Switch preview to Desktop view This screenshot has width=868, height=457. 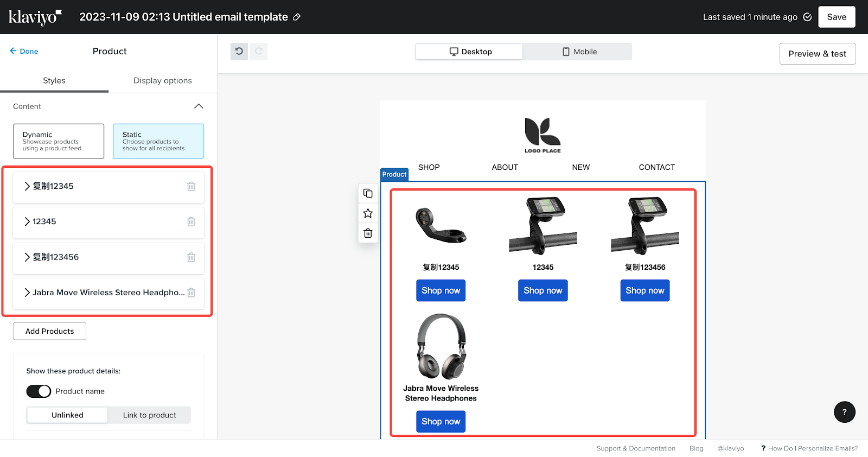(x=469, y=52)
